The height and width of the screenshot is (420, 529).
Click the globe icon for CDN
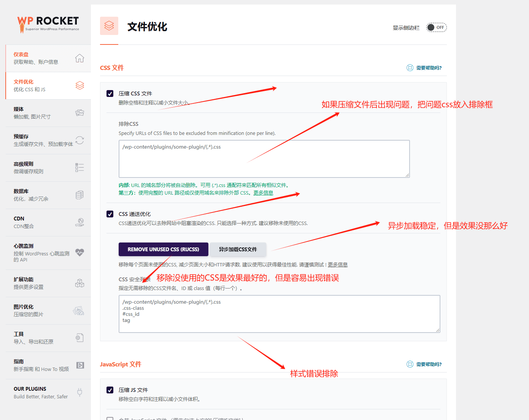click(79, 222)
